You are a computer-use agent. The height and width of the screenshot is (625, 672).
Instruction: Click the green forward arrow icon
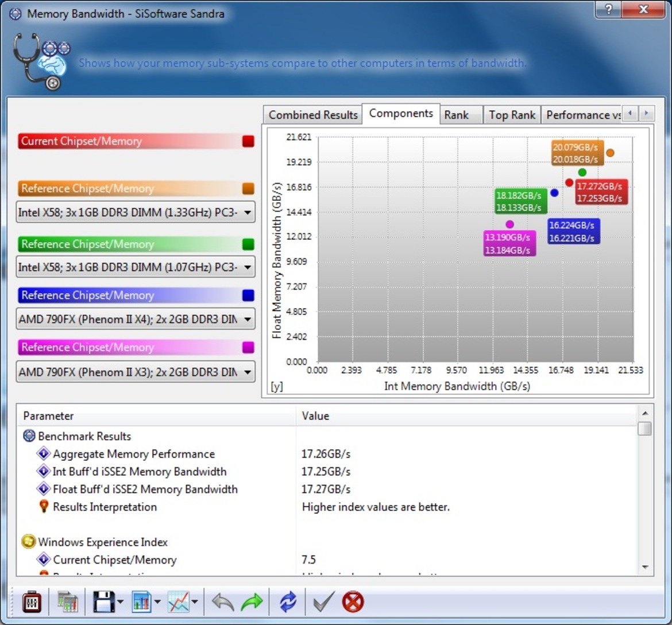(x=252, y=602)
